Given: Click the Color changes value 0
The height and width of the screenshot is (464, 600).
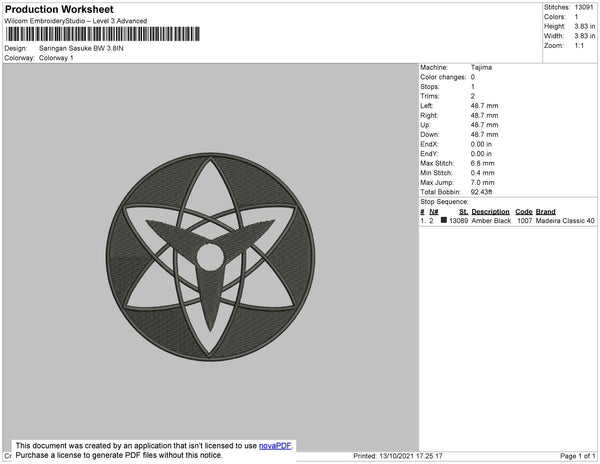Looking at the screenshot, I should tap(473, 77).
